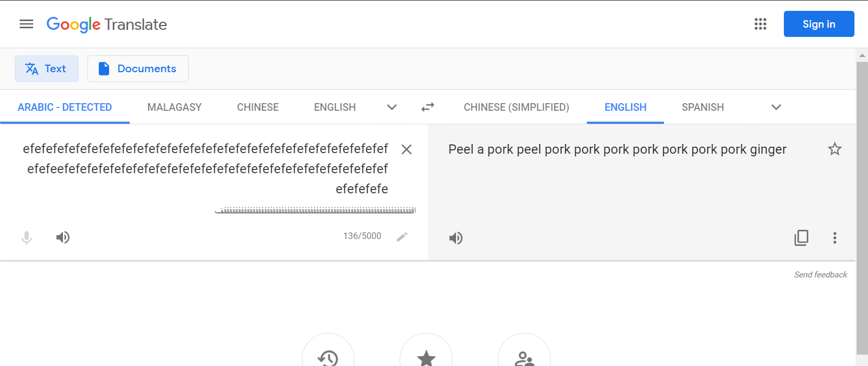Open the Google apps grid
The width and height of the screenshot is (868, 366).
point(760,24)
